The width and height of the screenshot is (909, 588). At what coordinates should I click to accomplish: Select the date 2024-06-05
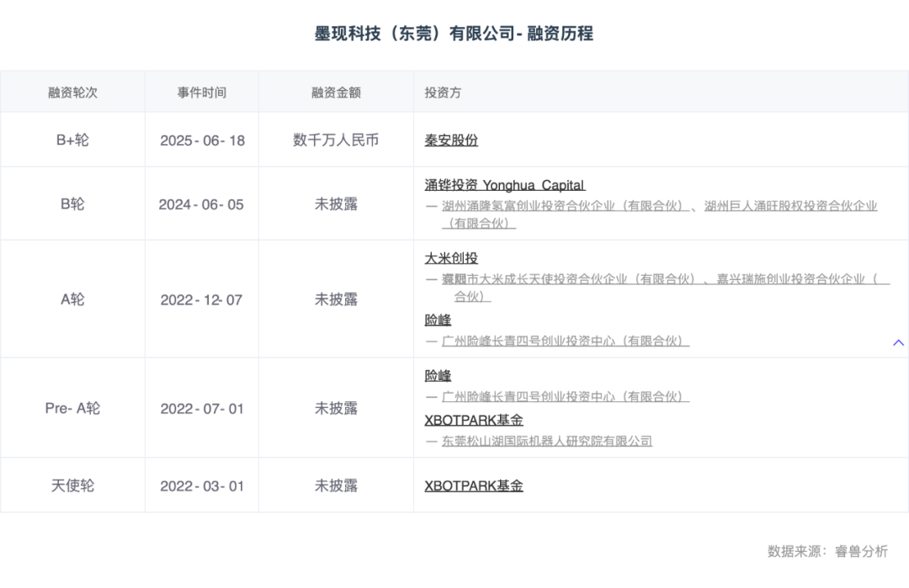[201, 204]
